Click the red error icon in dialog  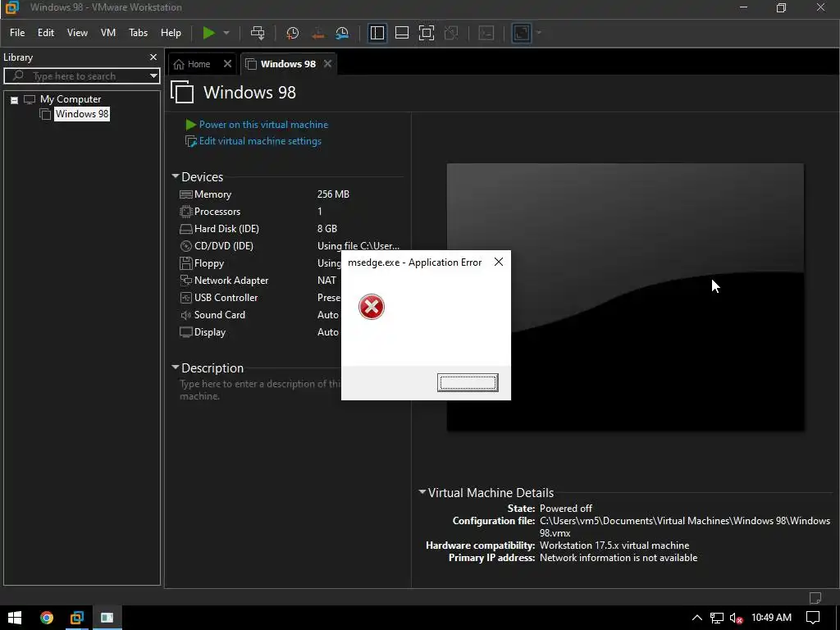point(372,307)
